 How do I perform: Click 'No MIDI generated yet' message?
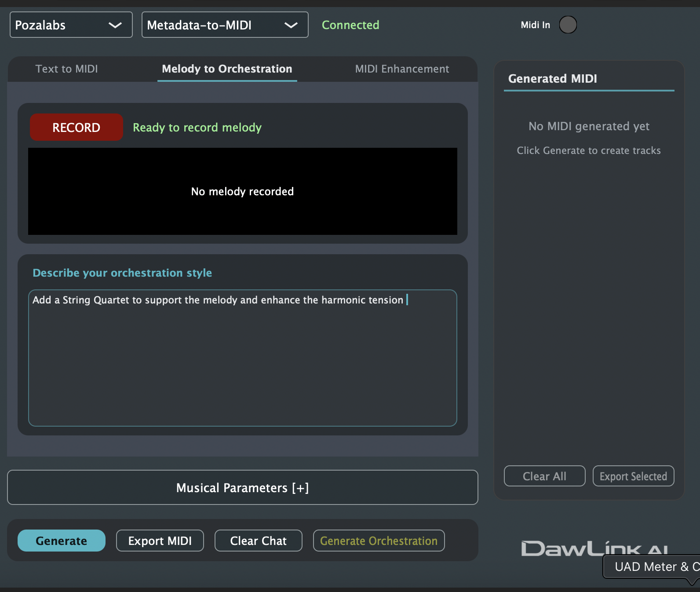[x=589, y=126]
